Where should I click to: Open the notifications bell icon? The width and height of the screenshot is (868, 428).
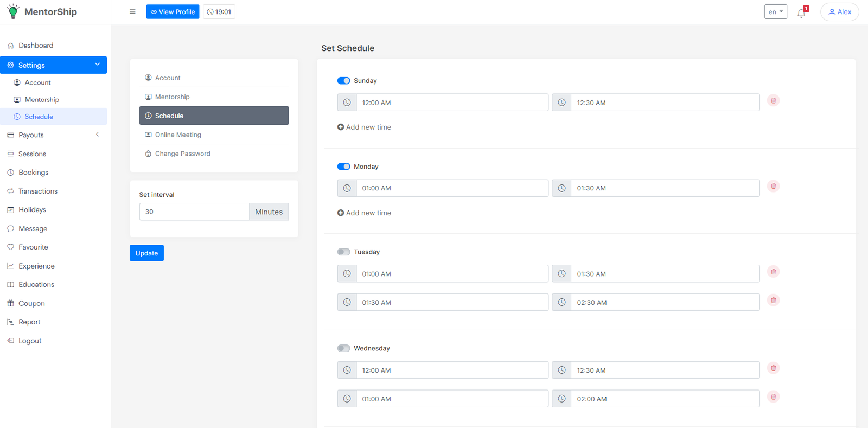tap(801, 12)
